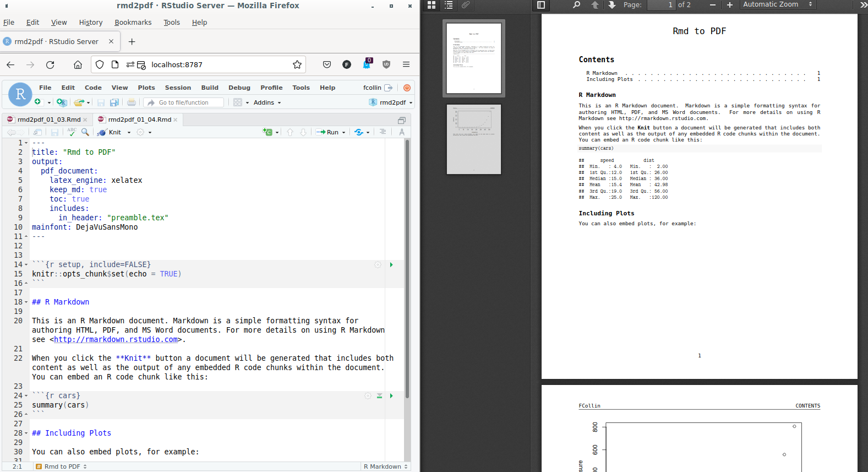Switch to visual markdown editor icon
This screenshot has height=472, width=868.
click(402, 132)
